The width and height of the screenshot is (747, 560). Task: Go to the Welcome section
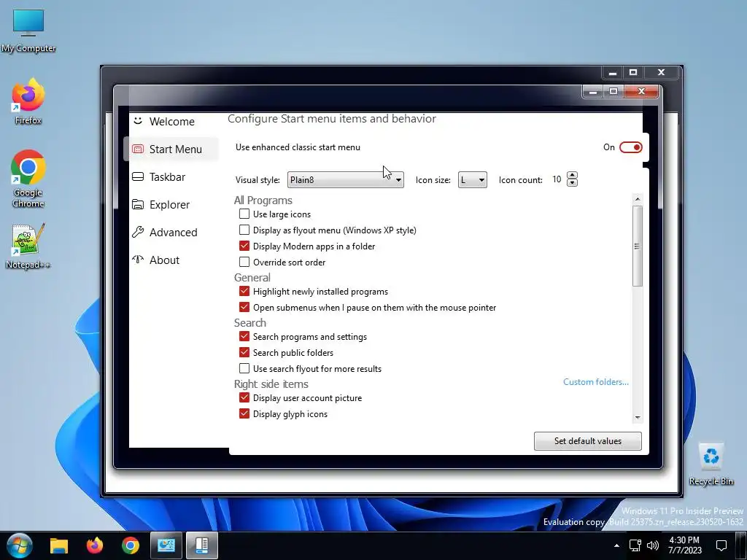click(172, 122)
